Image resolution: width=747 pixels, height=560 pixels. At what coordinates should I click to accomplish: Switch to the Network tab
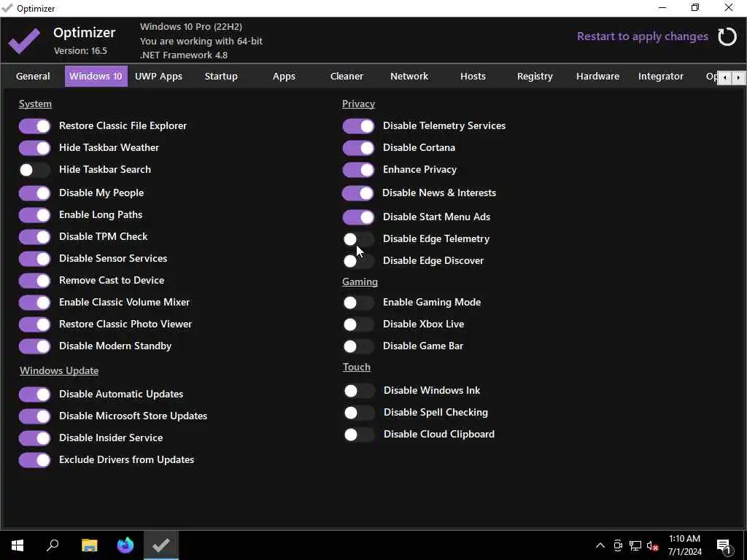click(409, 76)
